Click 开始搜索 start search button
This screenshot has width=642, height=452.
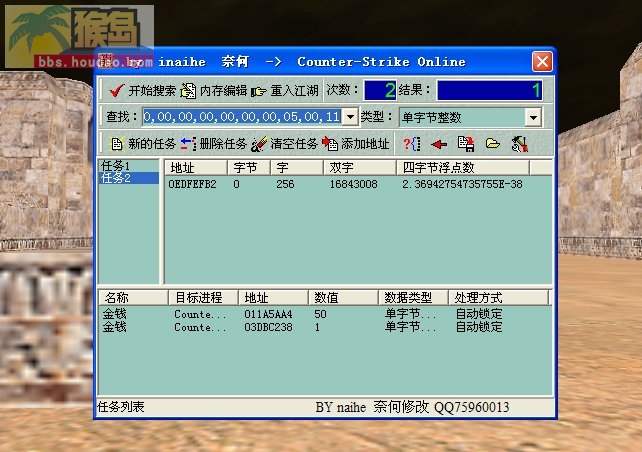(142, 90)
